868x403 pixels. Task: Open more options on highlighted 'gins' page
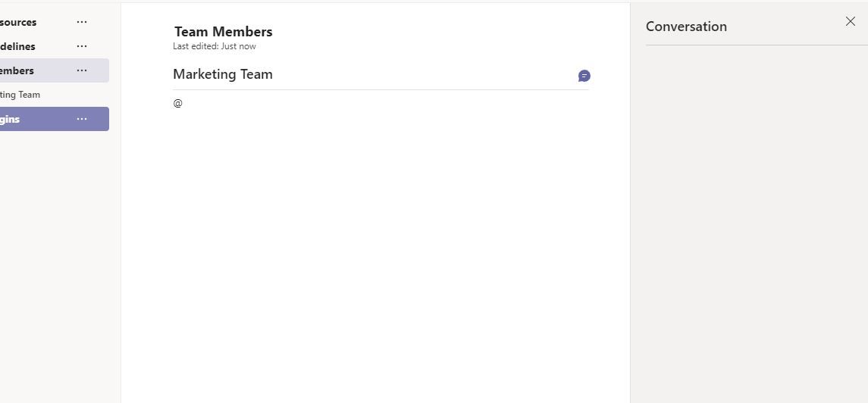pyautogui.click(x=82, y=119)
